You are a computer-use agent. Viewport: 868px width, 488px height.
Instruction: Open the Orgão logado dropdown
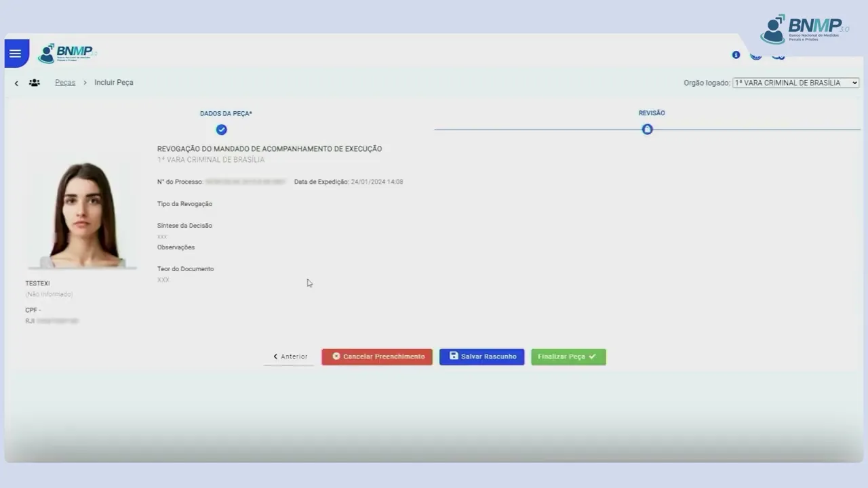pyautogui.click(x=796, y=83)
